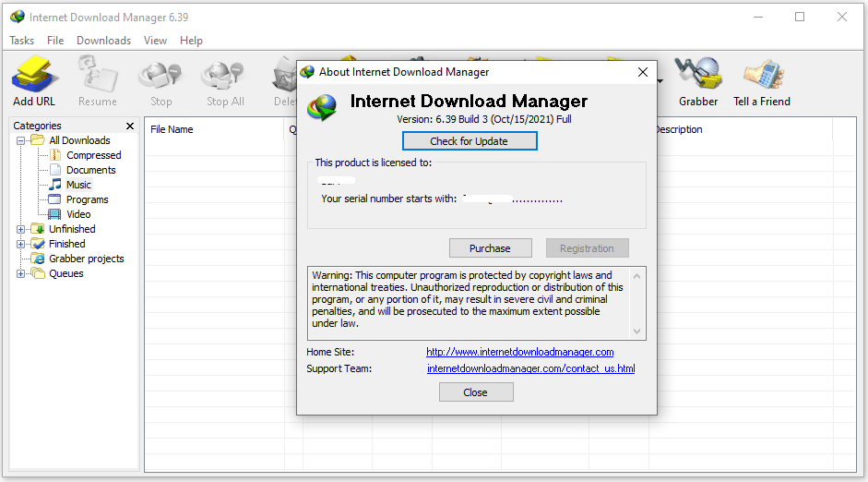Open the Downloads menu
868x482 pixels.
[103, 41]
